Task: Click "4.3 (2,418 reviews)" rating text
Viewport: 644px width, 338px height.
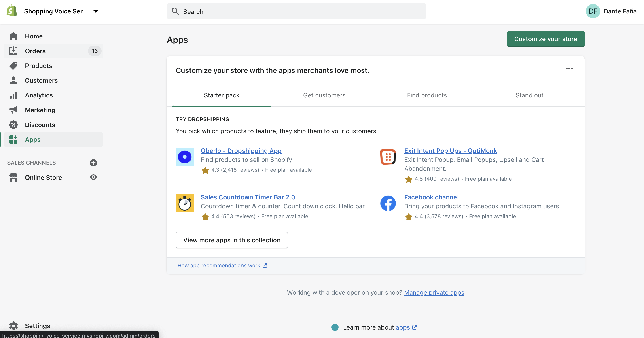Action: [235, 170]
